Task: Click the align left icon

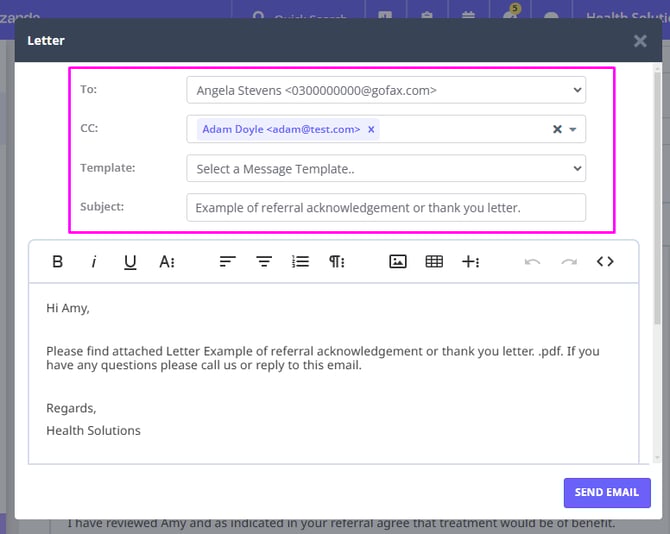Action: coord(228,262)
